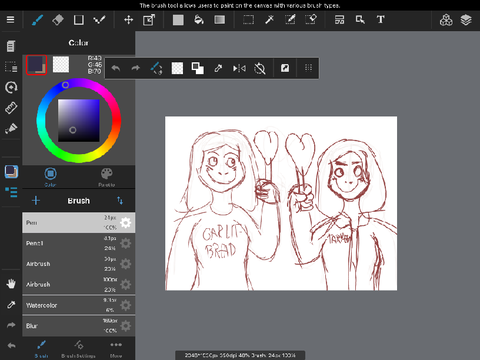The image size is (480, 360).
Task: Open brush sort order arrows
Action: coord(120,200)
